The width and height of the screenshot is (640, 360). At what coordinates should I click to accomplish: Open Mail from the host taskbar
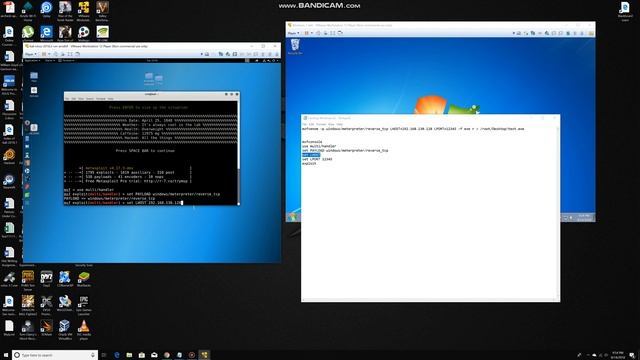[154, 355]
